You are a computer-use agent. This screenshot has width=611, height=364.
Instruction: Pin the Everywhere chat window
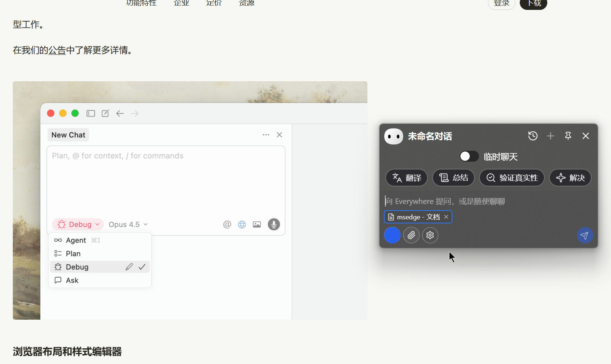568,136
